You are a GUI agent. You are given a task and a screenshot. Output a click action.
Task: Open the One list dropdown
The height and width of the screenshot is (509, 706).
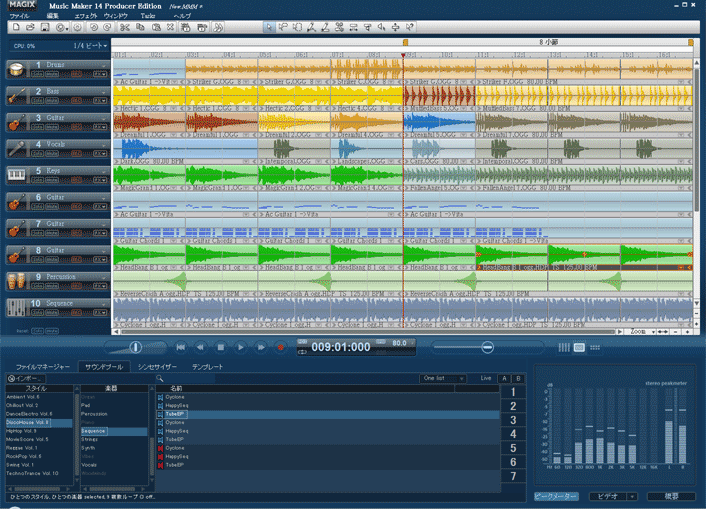pos(443,379)
